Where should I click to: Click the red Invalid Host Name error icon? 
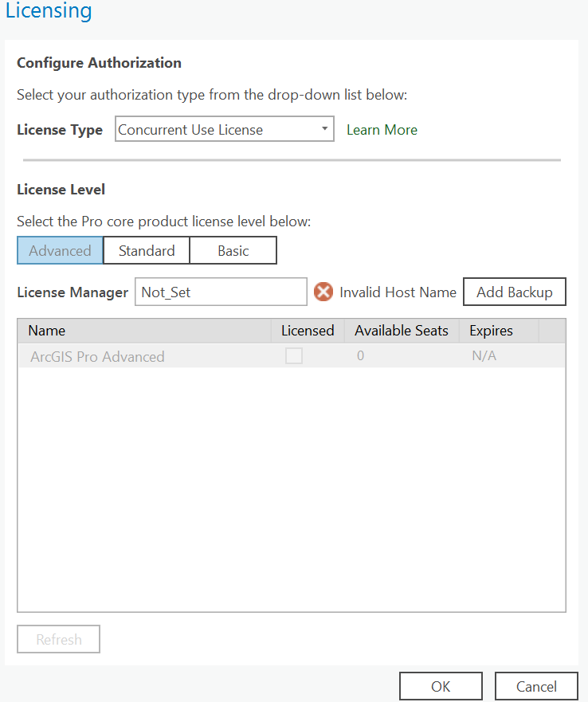point(323,292)
